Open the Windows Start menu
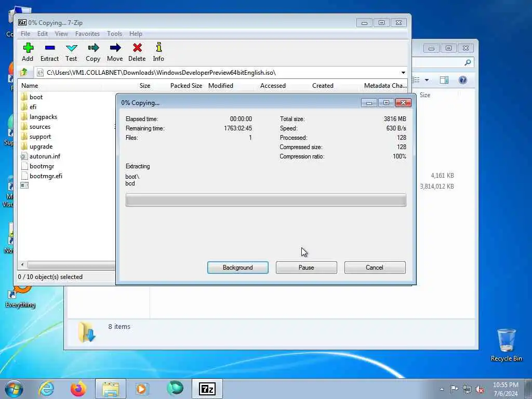532x399 pixels. coord(14,389)
